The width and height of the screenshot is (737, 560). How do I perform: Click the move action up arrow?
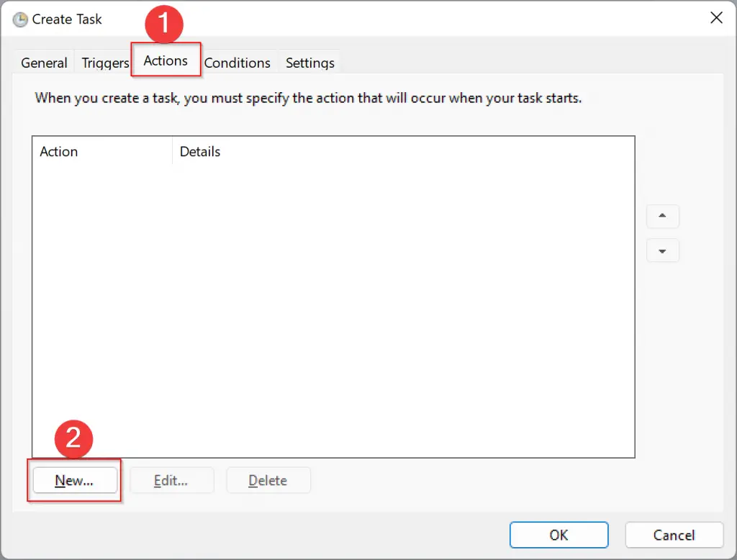(x=662, y=216)
